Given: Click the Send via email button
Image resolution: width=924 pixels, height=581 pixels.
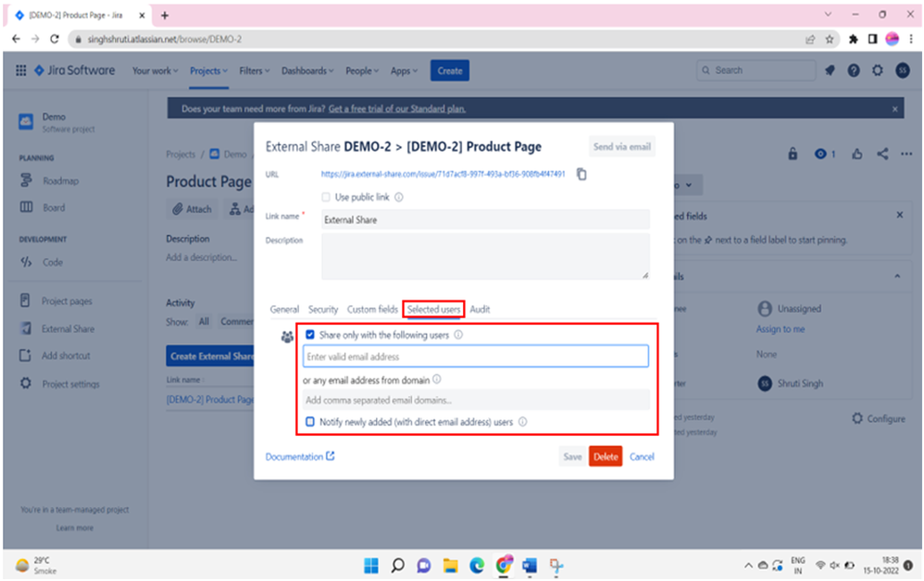Looking at the screenshot, I should click(x=621, y=147).
